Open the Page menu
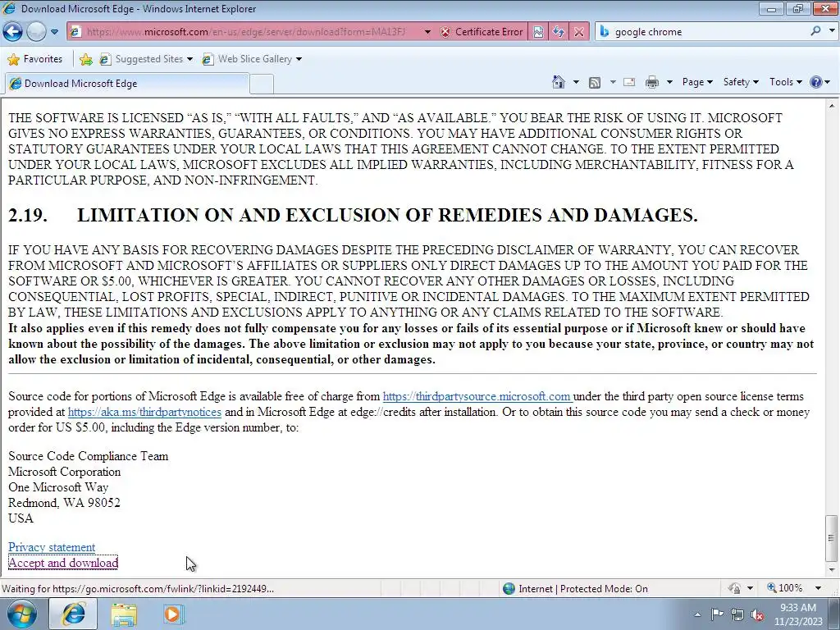Screen dimensions: 840x630 [x=697, y=82]
